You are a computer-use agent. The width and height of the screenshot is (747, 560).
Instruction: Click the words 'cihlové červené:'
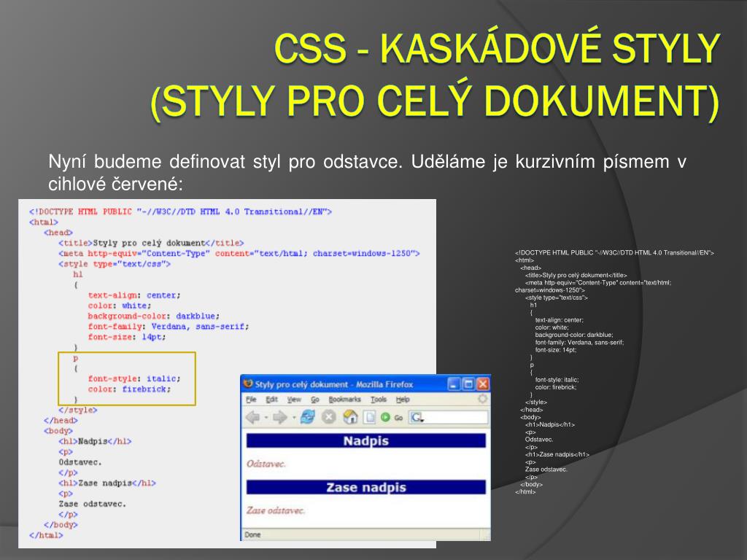[116, 184]
